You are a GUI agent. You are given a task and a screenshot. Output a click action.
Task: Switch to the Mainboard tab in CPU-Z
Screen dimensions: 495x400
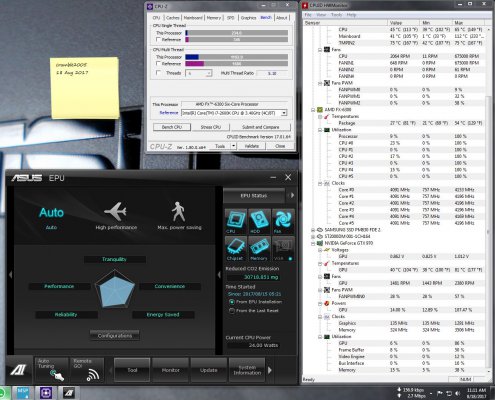point(193,18)
